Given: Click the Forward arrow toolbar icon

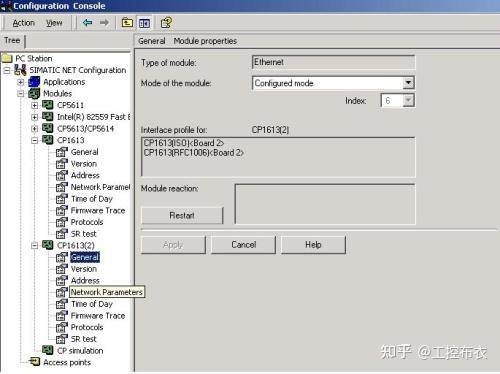Looking at the screenshot, I should [104, 23].
